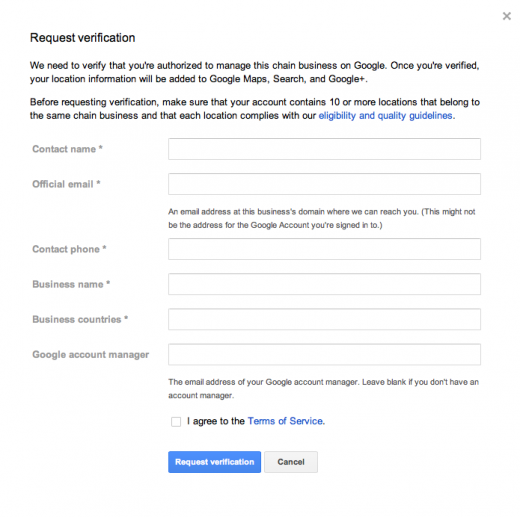Viewport: 520px width, 517px height.
Task: Select the 'I agree to the' text
Action: point(216,421)
